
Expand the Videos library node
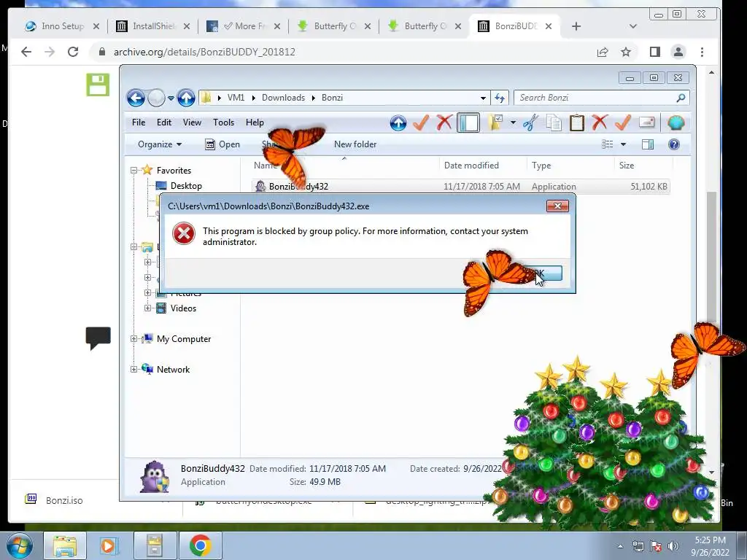tap(147, 308)
